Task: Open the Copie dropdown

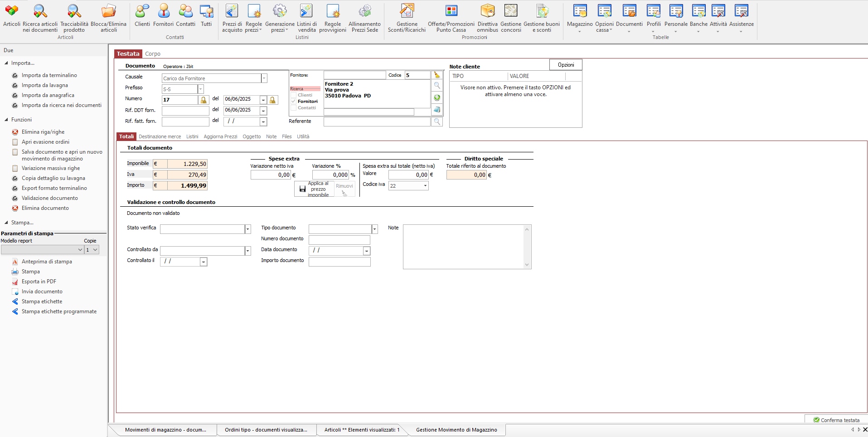Action: (x=95, y=250)
